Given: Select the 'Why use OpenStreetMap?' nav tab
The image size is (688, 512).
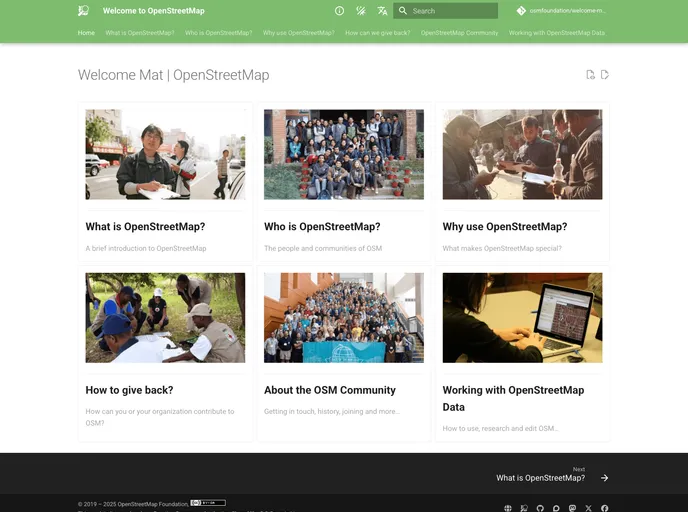Looking at the screenshot, I should click(x=298, y=33).
